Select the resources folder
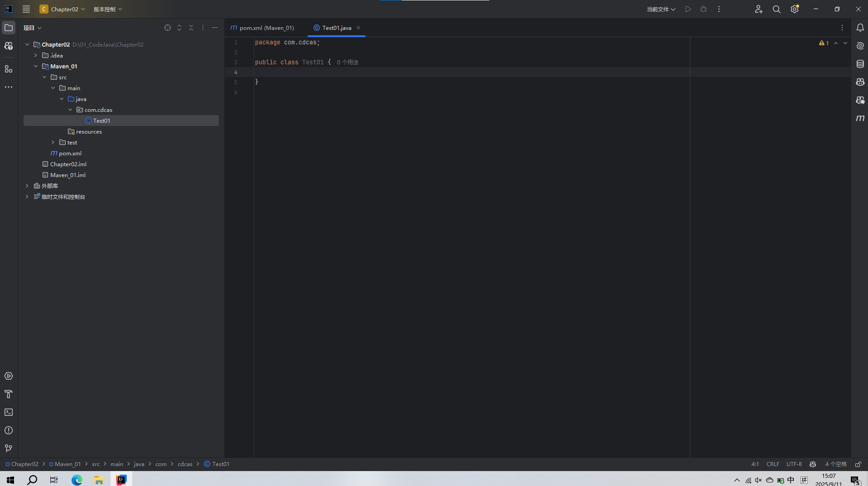Screen dimensions: 868x486 pyautogui.click(x=89, y=131)
